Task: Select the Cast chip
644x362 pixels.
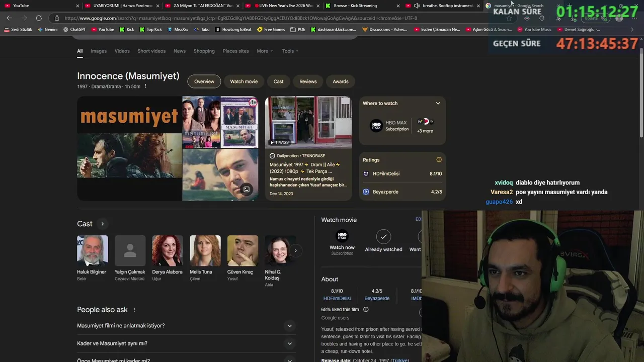Action: pos(278,81)
